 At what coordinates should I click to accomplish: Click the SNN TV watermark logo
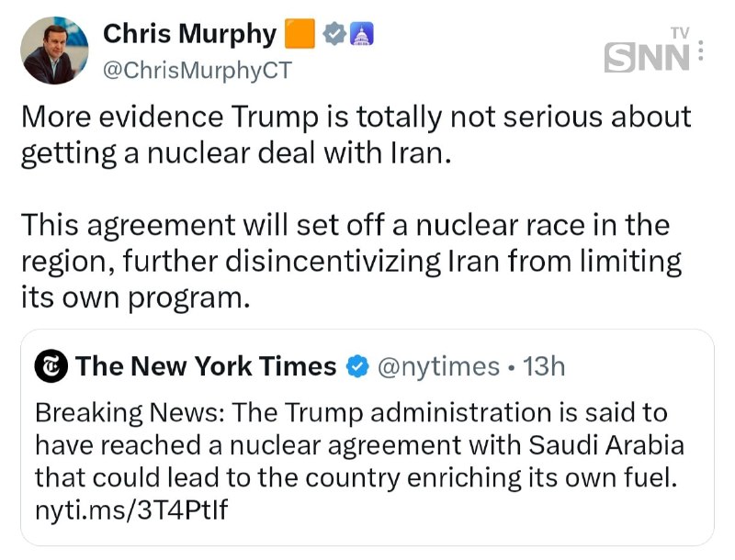point(648,50)
